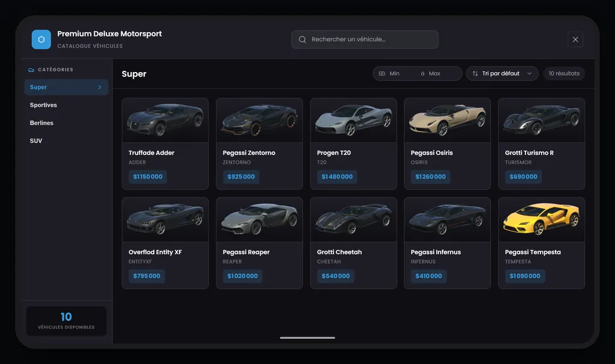Click the Catalogue Véhicules subtitle
The height and width of the screenshot is (364, 615).
tap(90, 46)
